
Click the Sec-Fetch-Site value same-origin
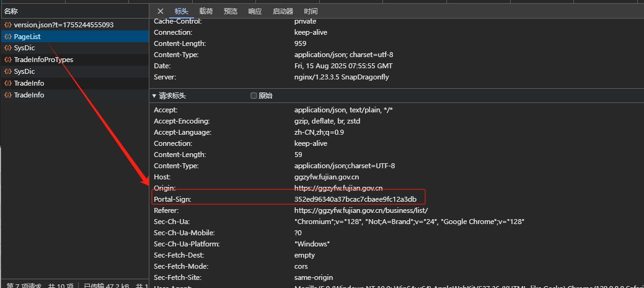point(314,277)
